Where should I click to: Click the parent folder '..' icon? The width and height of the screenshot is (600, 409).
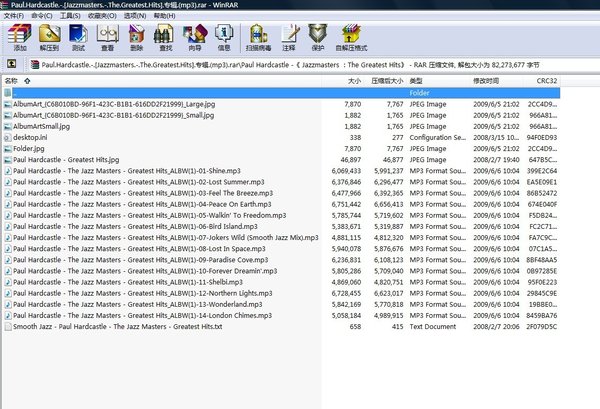[8, 93]
